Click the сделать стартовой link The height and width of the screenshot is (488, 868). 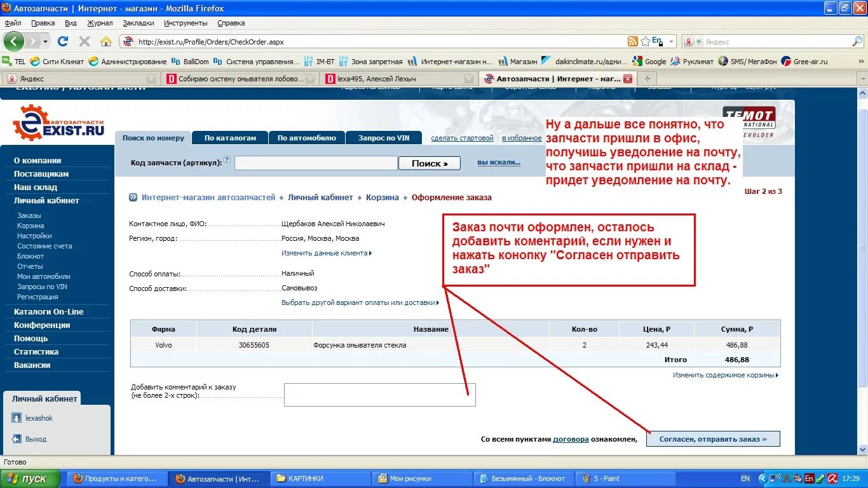[462, 138]
